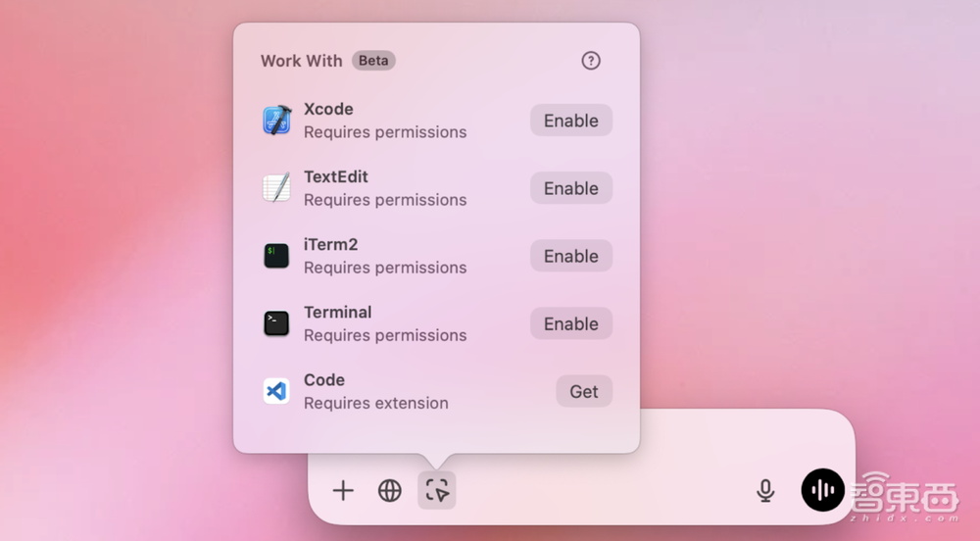Screen dimensions: 980x541
Task: Click the Beta badge
Action: [373, 61]
